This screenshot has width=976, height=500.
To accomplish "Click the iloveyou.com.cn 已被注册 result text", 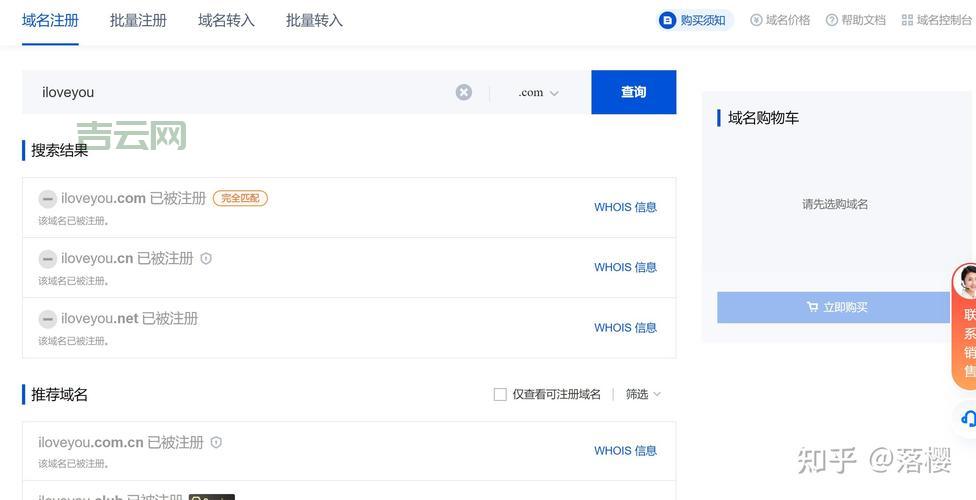I will point(121,443).
